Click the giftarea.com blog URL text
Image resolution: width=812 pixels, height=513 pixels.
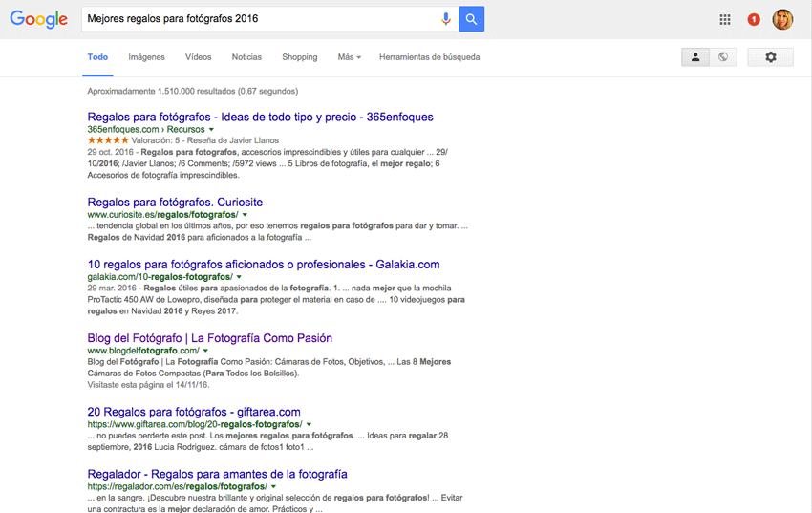point(195,424)
